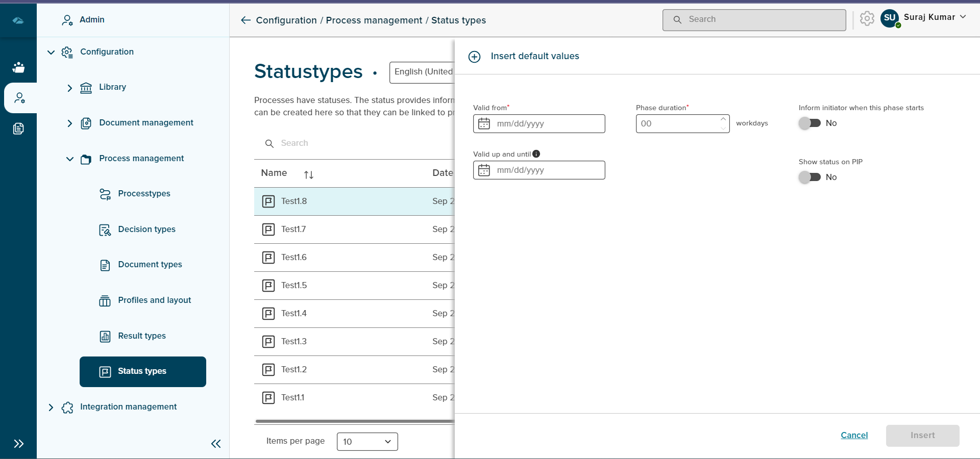Click the info icon next to Valid up and until
Viewport: 980px width, 459px height.
[x=536, y=154]
